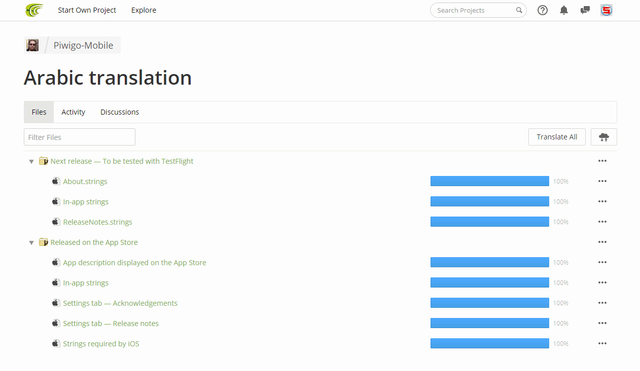Open options for Settings tab Release notes

602,323
